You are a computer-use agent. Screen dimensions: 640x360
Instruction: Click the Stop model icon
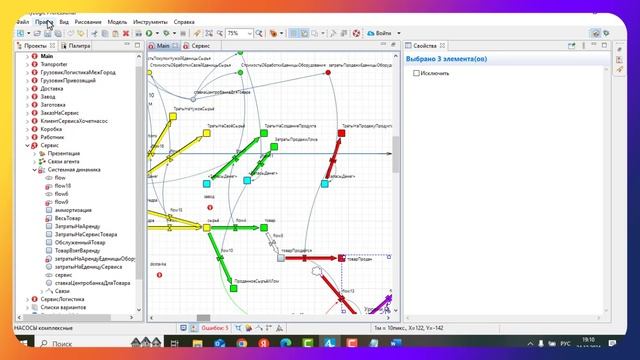[183, 33]
